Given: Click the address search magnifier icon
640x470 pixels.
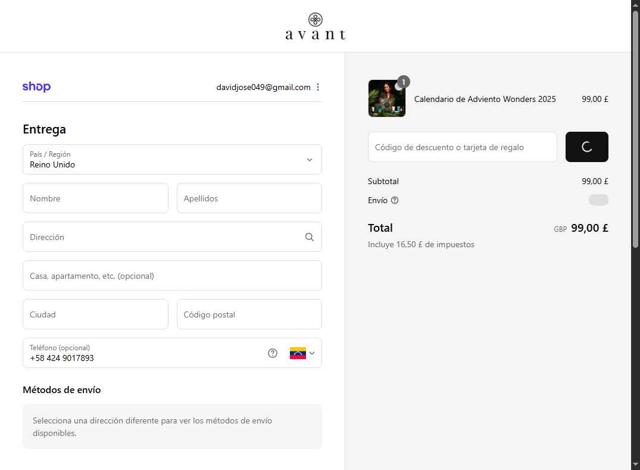Looking at the screenshot, I should pos(309,237).
